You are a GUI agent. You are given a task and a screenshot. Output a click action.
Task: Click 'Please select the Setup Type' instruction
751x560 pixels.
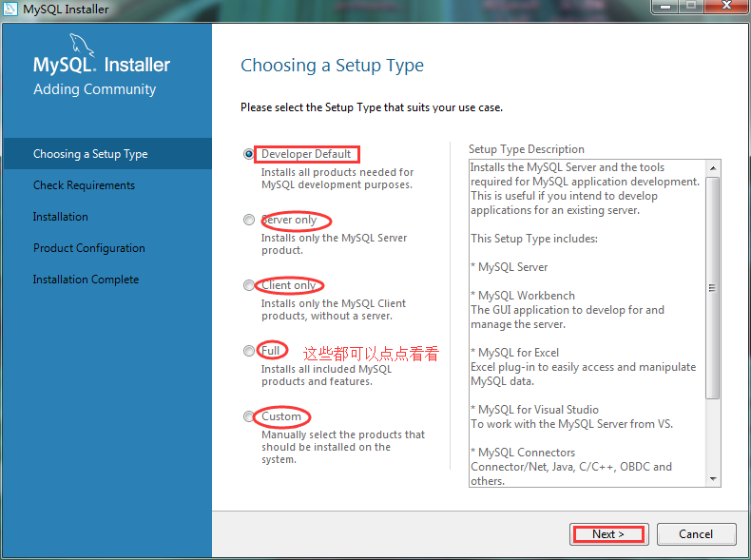(372, 107)
